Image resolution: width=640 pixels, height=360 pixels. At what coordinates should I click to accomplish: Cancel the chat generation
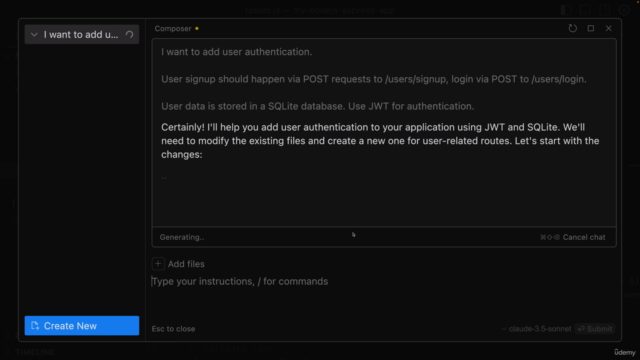tap(573, 237)
